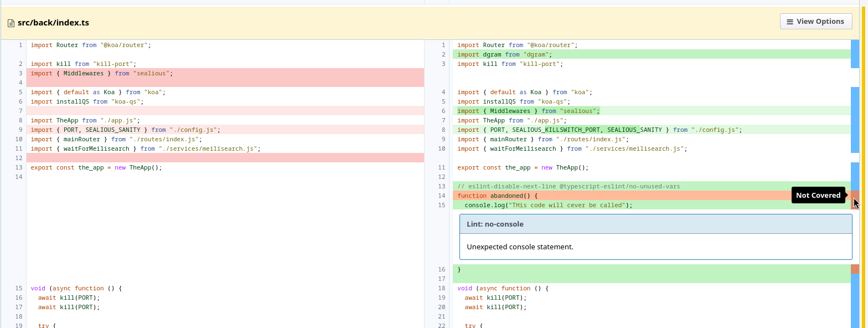Click the 'default as Koa' import in old-file pane
Viewport: 868px width, 328px height.
tap(225, 92)
